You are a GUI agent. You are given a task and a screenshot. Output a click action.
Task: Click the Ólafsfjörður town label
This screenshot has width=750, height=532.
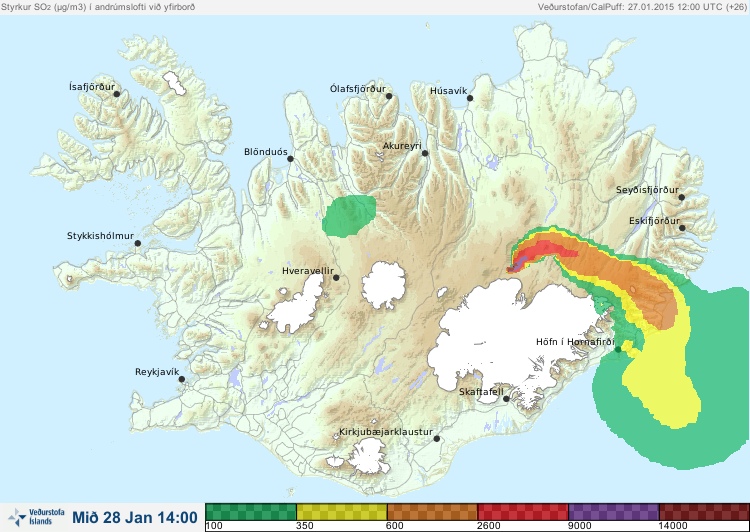pyautogui.click(x=358, y=89)
